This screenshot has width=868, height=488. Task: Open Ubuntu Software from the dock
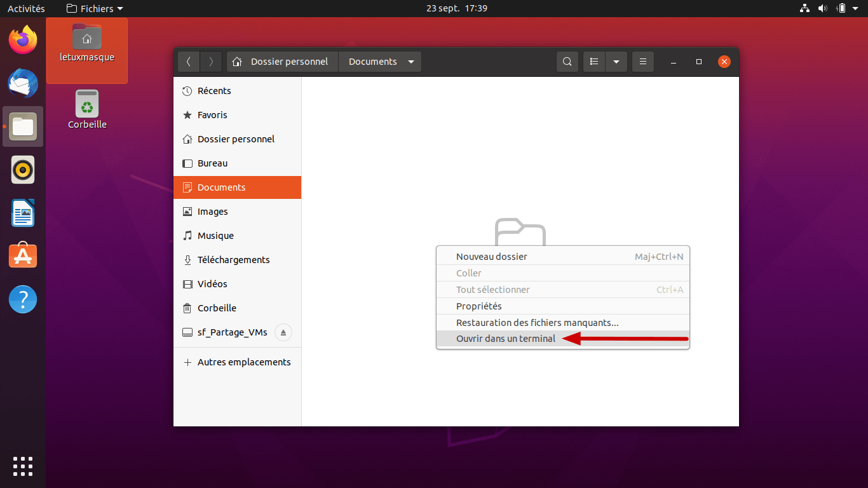coord(23,255)
